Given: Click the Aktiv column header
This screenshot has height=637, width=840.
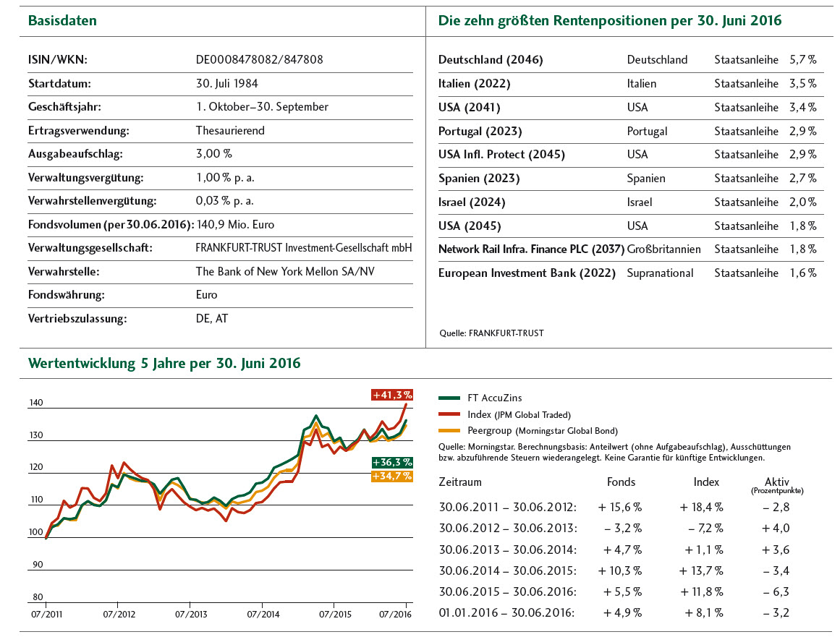Looking at the screenshot, I should [779, 482].
